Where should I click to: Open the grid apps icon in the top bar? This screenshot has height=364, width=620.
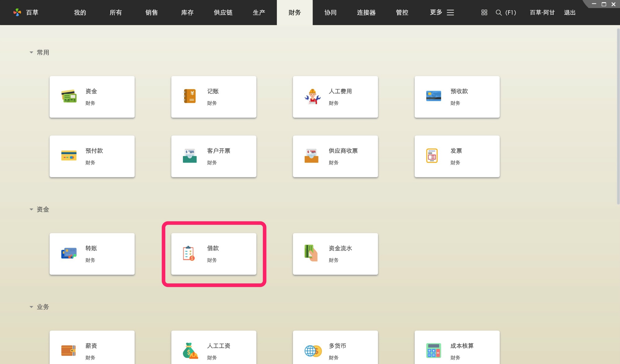click(484, 12)
